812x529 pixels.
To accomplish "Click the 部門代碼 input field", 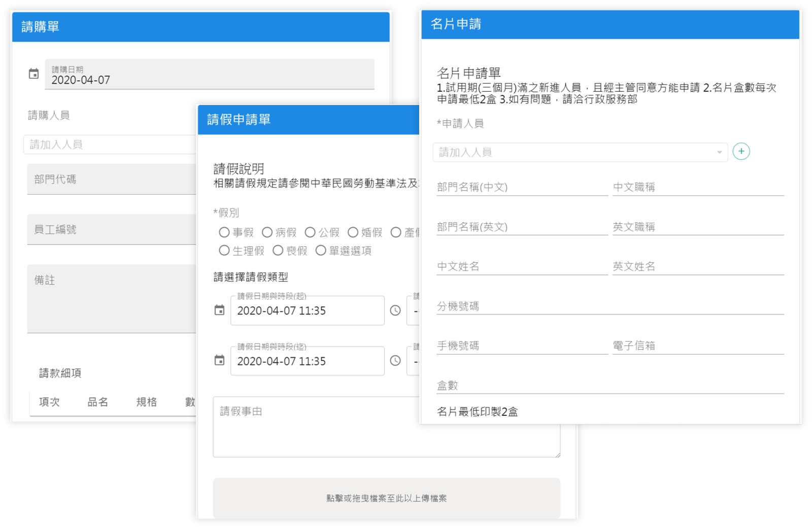I will (x=112, y=179).
